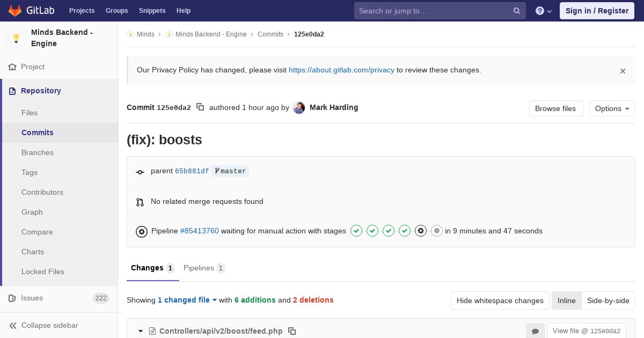
Task: Open the second passed pipeline stage
Action: [372, 231]
